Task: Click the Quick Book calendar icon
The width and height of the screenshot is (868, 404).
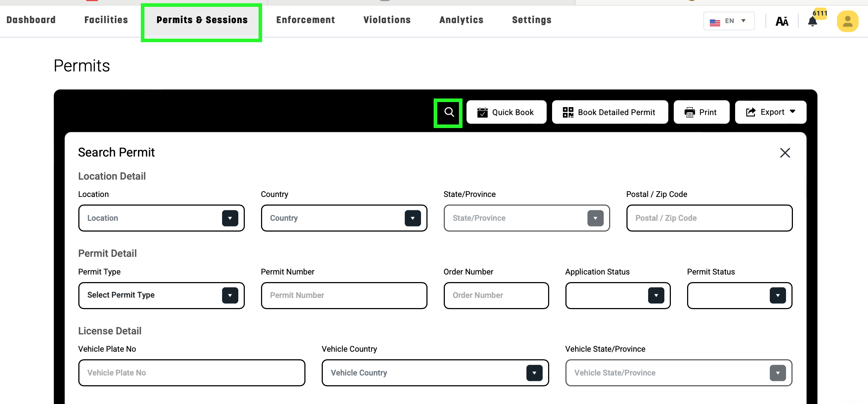Action: (482, 113)
